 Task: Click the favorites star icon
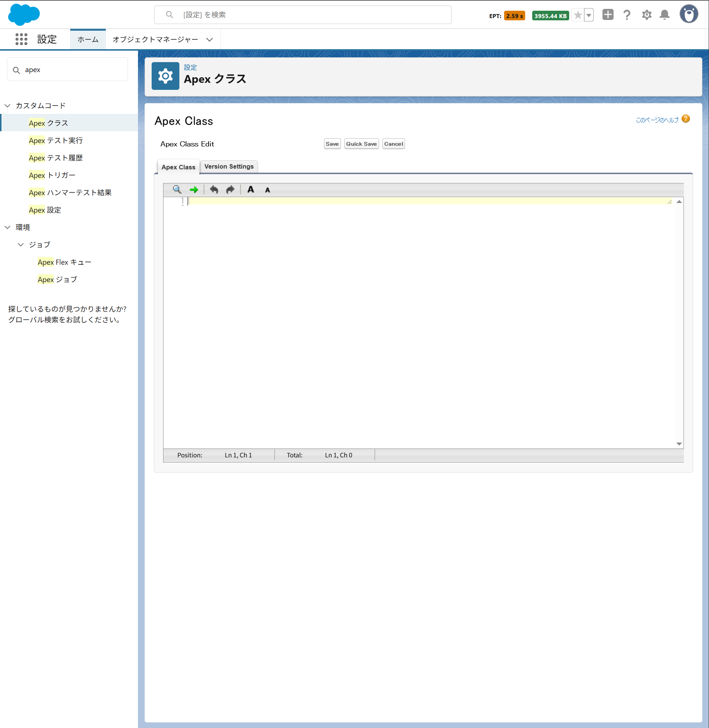click(x=578, y=15)
